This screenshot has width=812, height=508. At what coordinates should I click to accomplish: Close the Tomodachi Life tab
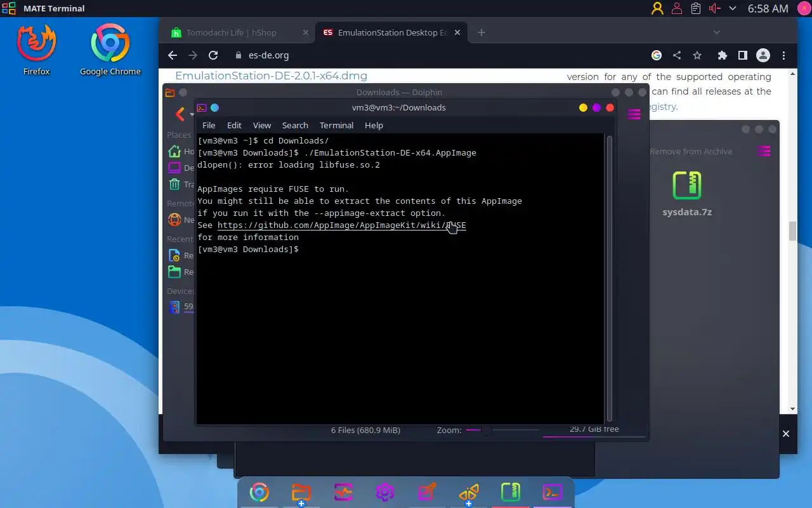coord(305,32)
